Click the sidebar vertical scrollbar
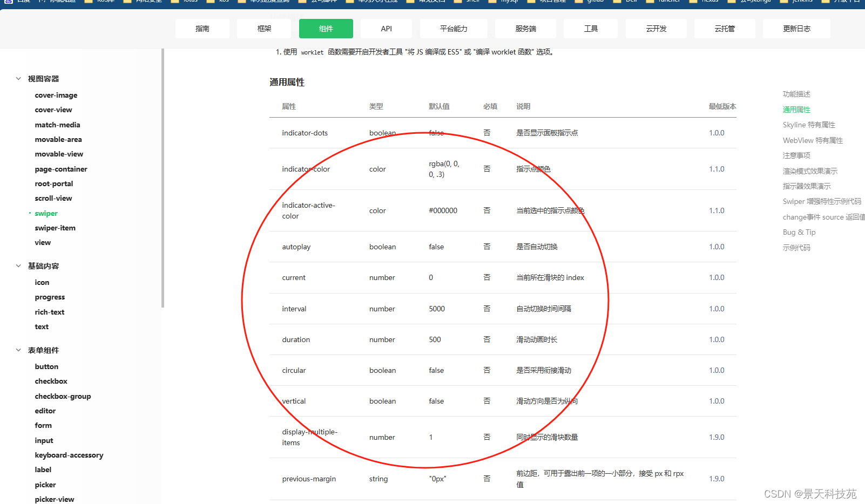 click(x=163, y=178)
